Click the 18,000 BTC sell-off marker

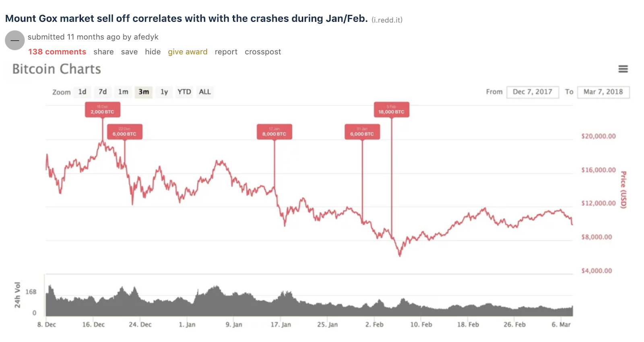(392, 109)
